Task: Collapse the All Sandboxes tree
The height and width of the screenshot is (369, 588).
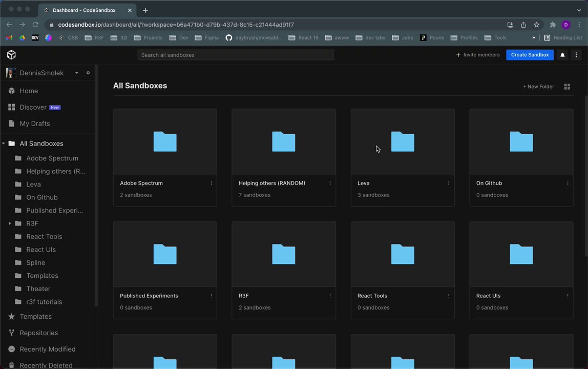Action: point(4,143)
